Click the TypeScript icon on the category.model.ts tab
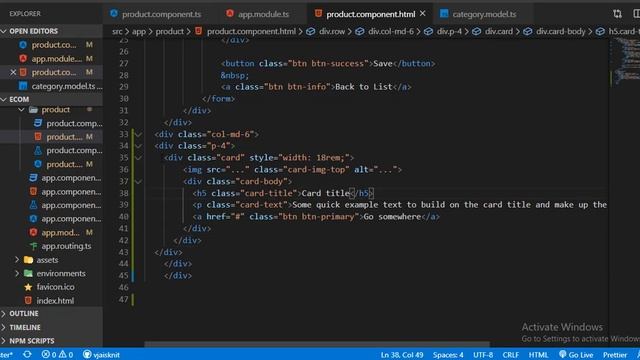Screen dimensions: 640x360 click(444, 13)
